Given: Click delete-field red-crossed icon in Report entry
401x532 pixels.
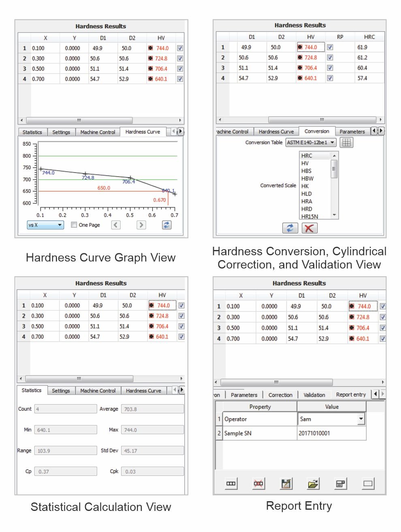Looking at the screenshot, I should 258,483.
